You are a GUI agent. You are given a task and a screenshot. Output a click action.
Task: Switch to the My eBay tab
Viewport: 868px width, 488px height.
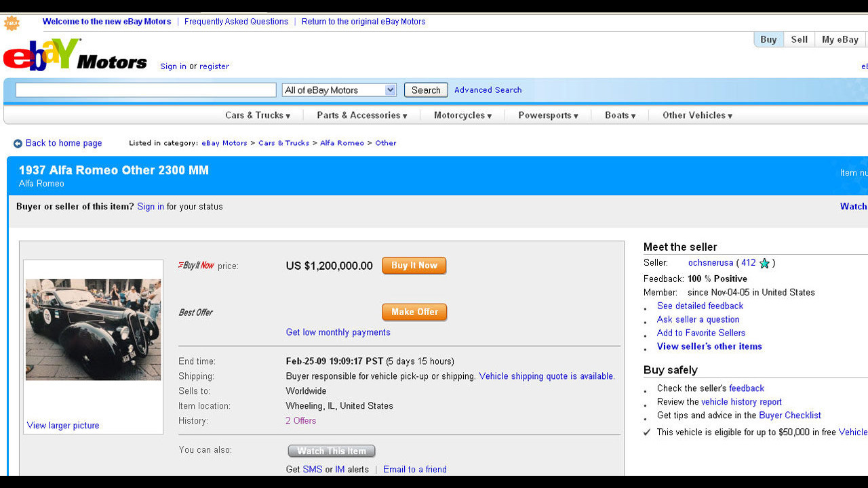pyautogui.click(x=840, y=39)
